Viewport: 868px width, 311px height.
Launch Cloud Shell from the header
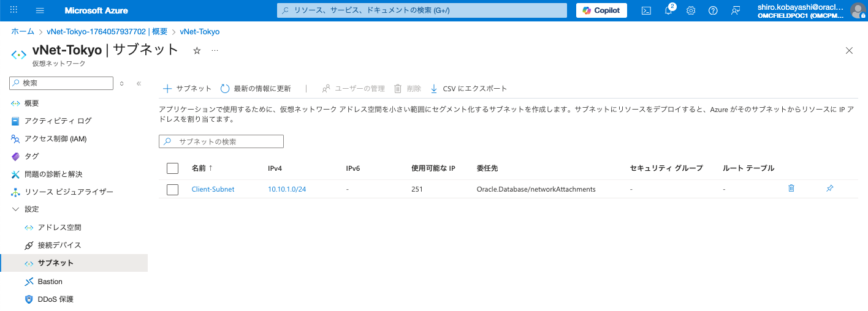[x=646, y=10]
